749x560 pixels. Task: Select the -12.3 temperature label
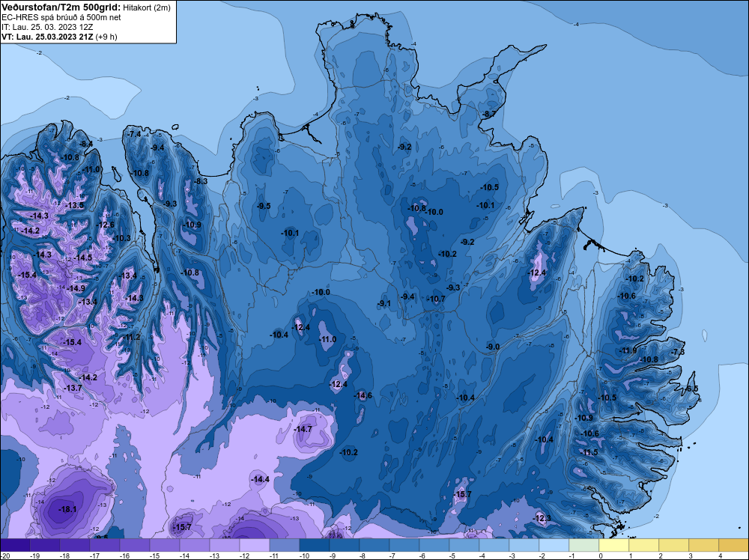tap(542, 519)
